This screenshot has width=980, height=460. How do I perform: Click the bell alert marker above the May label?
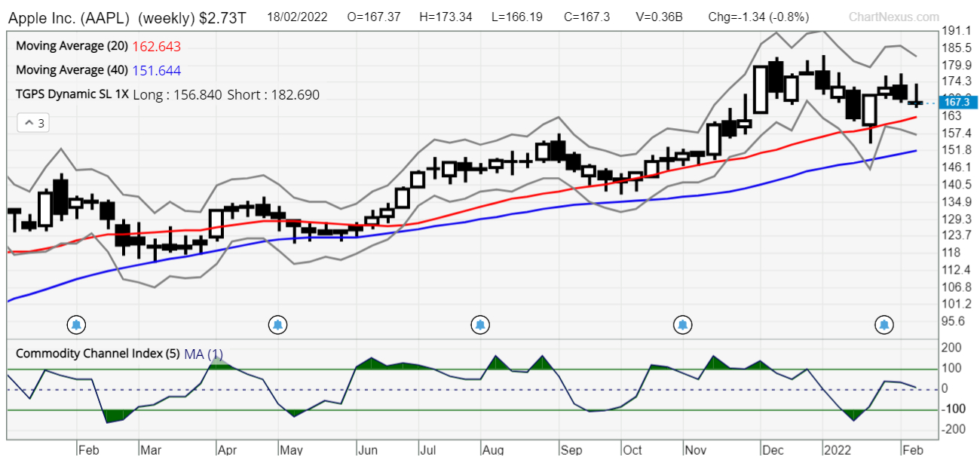click(x=278, y=325)
